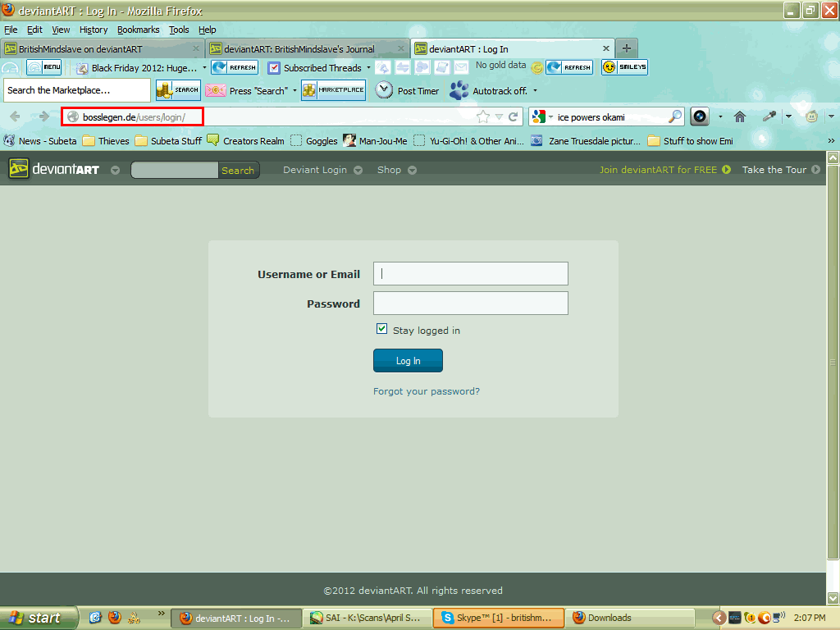The height and width of the screenshot is (630, 840).
Task: Click the Autotrack paw print icon
Action: coord(459,90)
